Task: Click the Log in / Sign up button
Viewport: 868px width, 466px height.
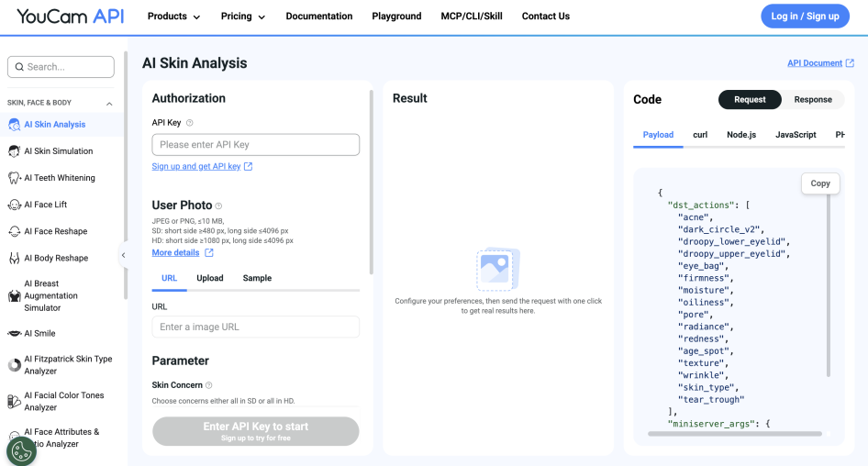Action: 805,17
